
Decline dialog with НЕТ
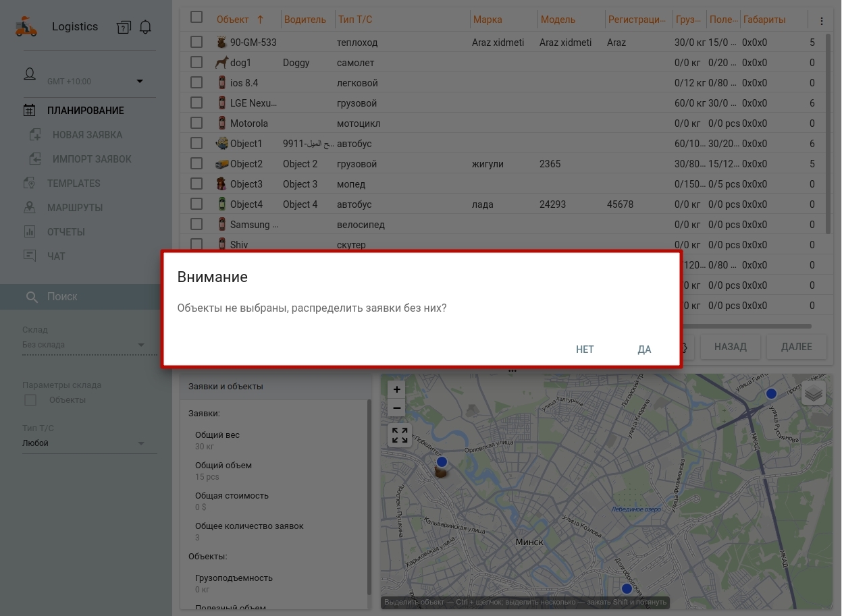[585, 349]
